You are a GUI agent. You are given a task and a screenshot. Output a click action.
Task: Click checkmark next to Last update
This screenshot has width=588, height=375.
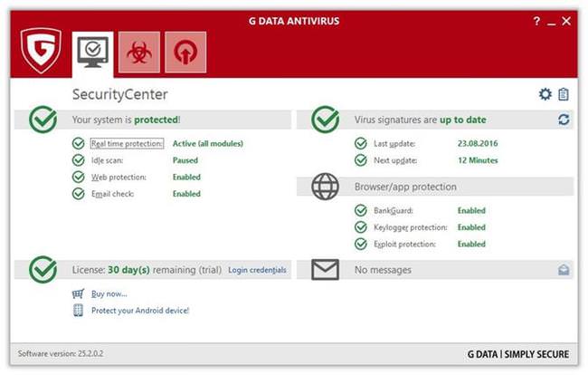360,143
